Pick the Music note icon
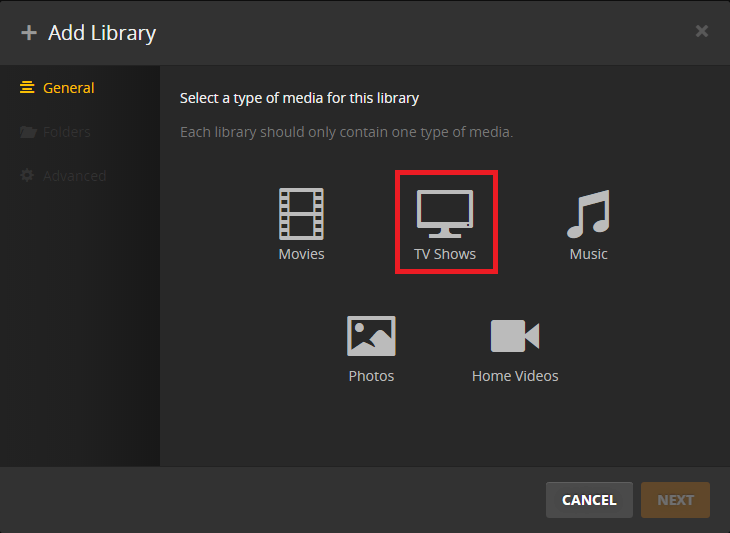730x533 pixels. pos(588,213)
